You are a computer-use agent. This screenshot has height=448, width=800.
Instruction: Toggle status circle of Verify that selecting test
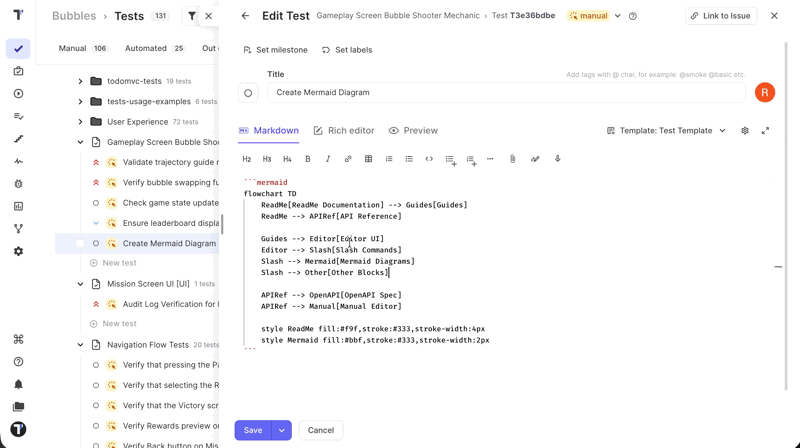point(96,385)
